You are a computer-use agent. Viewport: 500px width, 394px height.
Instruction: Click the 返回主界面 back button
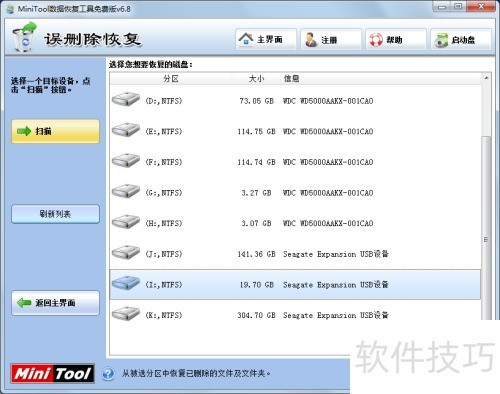(x=55, y=303)
